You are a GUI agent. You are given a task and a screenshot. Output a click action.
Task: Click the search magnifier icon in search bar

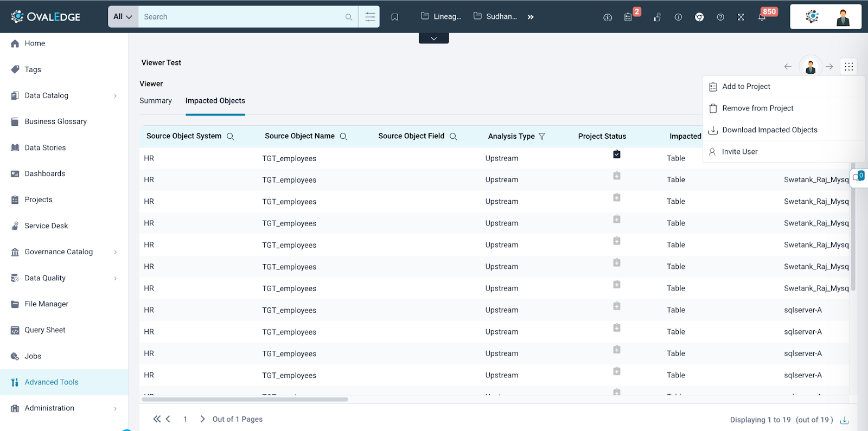tap(349, 17)
